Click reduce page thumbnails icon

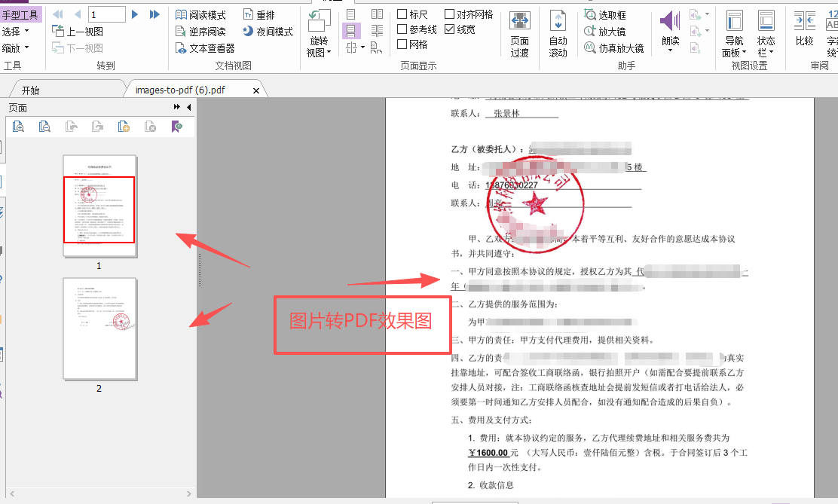pos(44,126)
